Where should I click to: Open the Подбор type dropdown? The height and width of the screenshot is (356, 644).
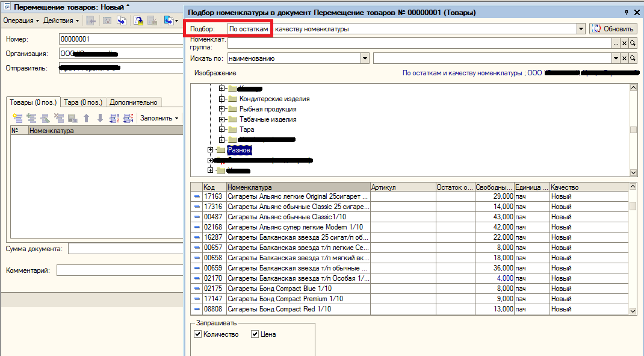tap(581, 28)
